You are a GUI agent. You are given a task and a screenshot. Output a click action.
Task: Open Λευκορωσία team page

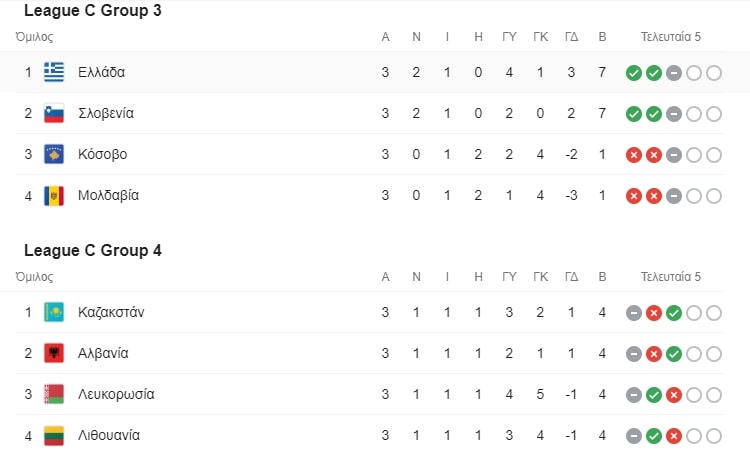point(116,395)
